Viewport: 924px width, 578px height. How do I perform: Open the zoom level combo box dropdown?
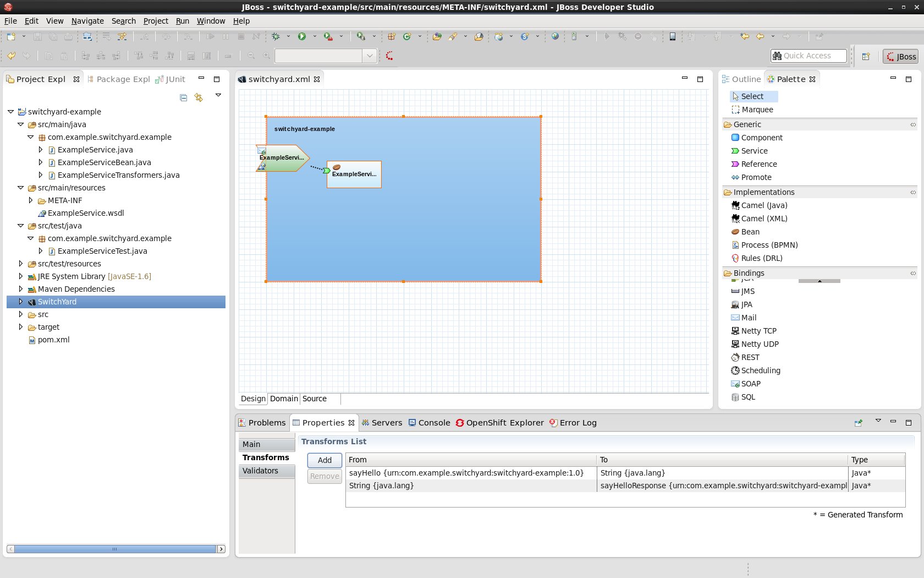point(370,56)
